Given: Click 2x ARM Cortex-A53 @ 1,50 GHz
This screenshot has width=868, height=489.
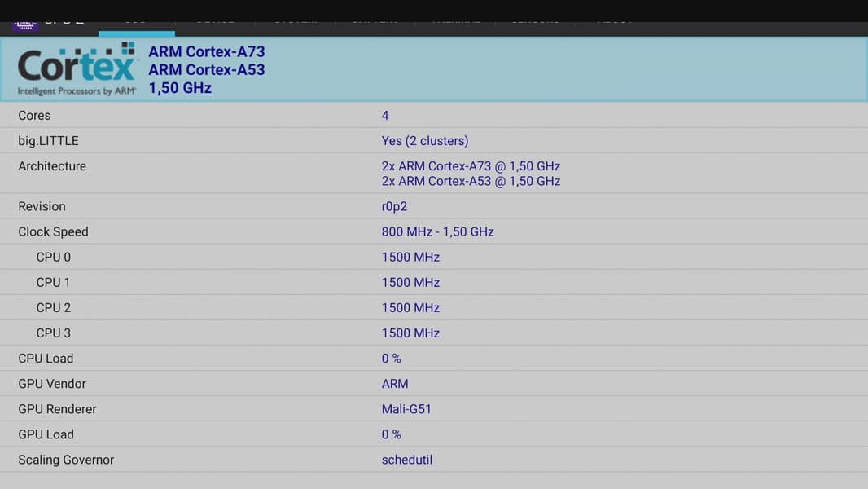Looking at the screenshot, I should pyautogui.click(x=471, y=181).
